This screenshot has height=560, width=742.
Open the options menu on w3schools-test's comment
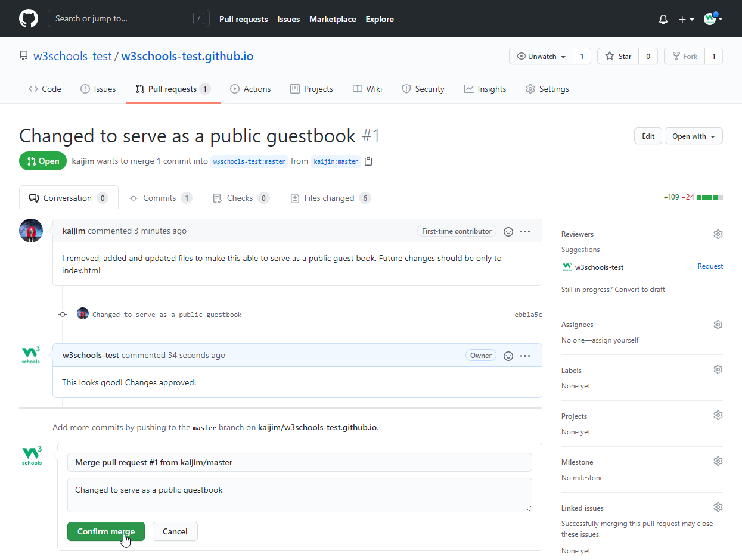(525, 356)
